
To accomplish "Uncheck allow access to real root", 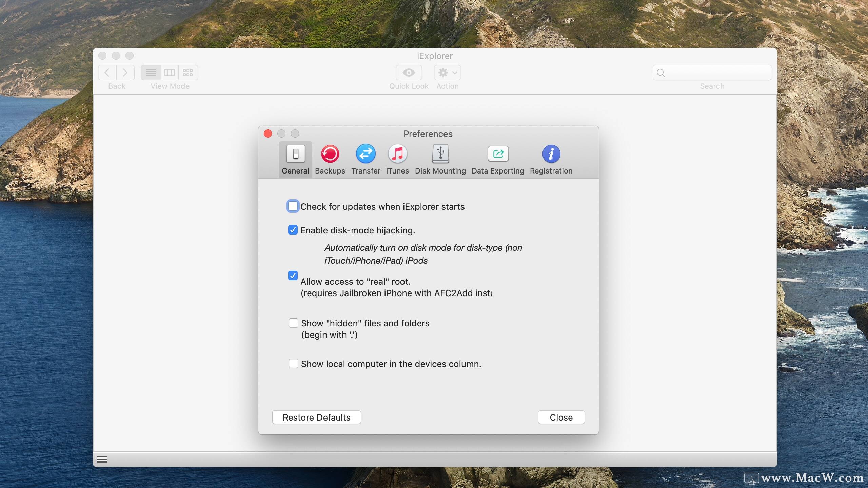I will pyautogui.click(x=293, y=276).
